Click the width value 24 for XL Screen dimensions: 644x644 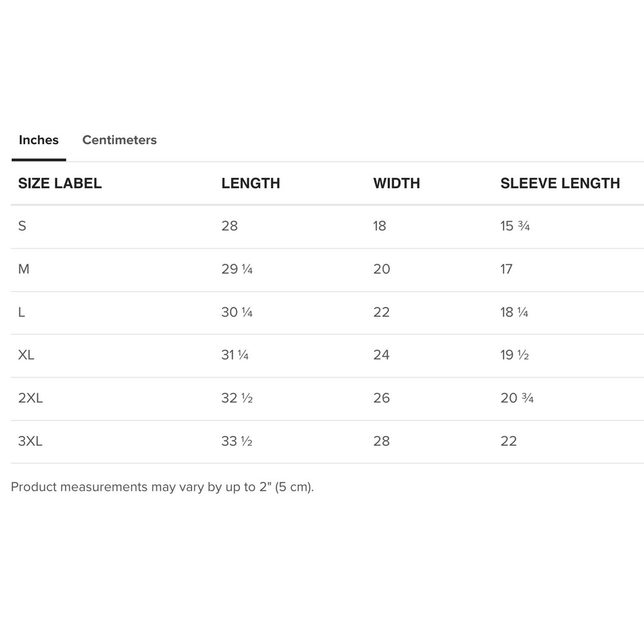381,355
